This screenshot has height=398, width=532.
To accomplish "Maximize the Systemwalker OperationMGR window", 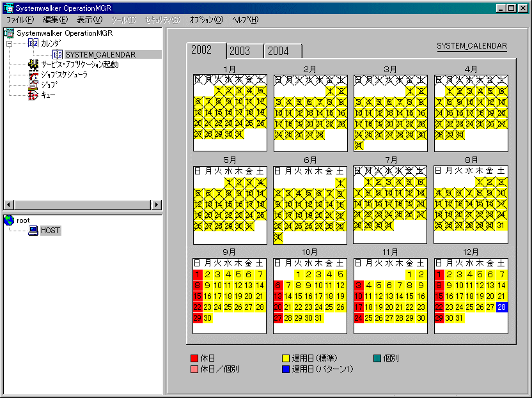I will [512, 8].
